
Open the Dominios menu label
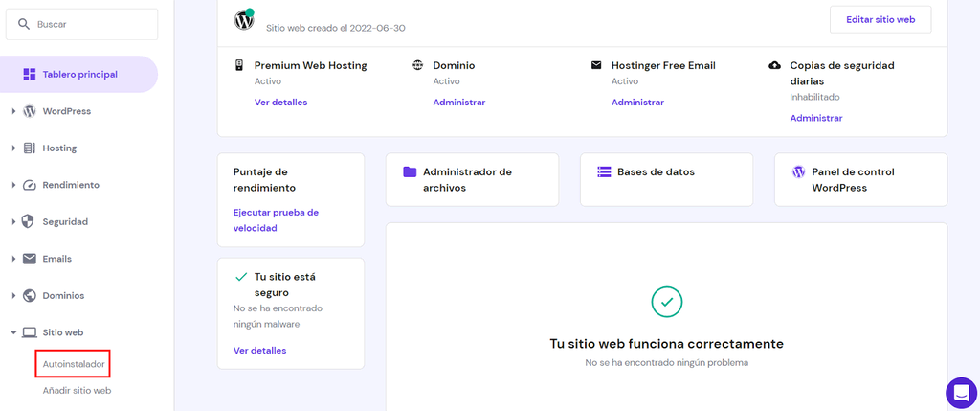63,296
